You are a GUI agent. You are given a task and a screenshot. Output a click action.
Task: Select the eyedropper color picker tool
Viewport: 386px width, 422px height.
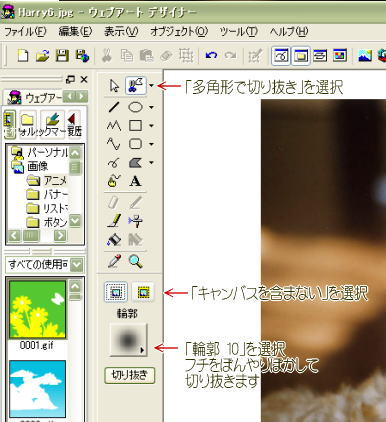114,261
